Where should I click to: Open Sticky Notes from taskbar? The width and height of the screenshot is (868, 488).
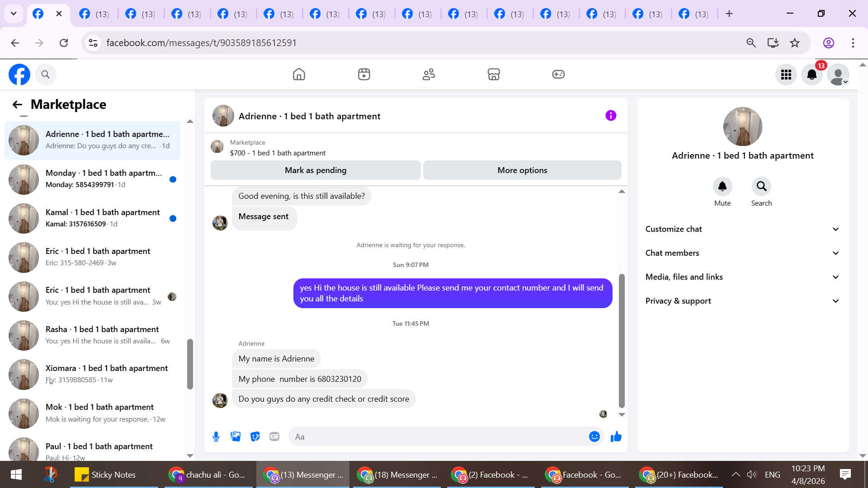tap(107, 474)
